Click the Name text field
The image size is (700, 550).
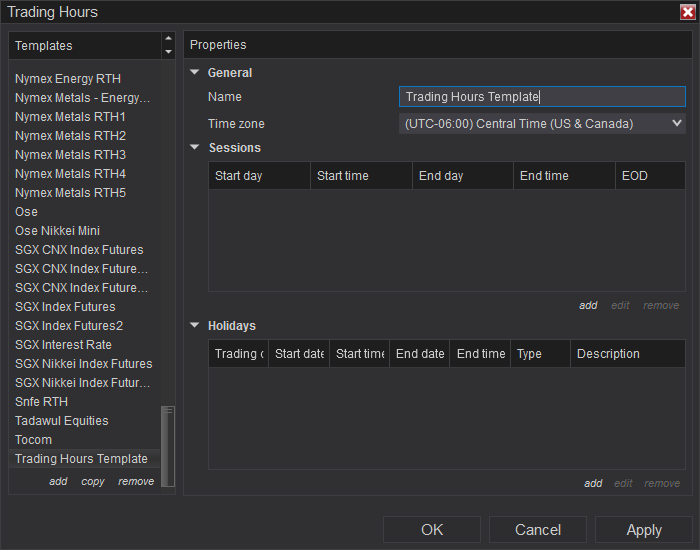pos(542,97)
